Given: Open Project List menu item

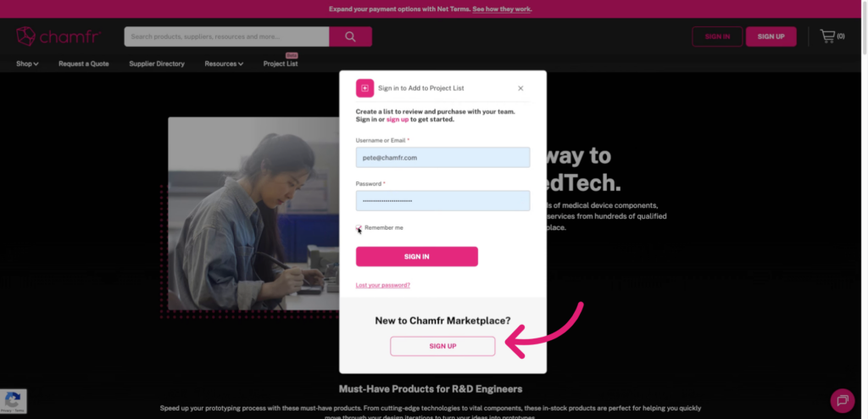Looking at the screenshot, I should (x=280, y=64).
